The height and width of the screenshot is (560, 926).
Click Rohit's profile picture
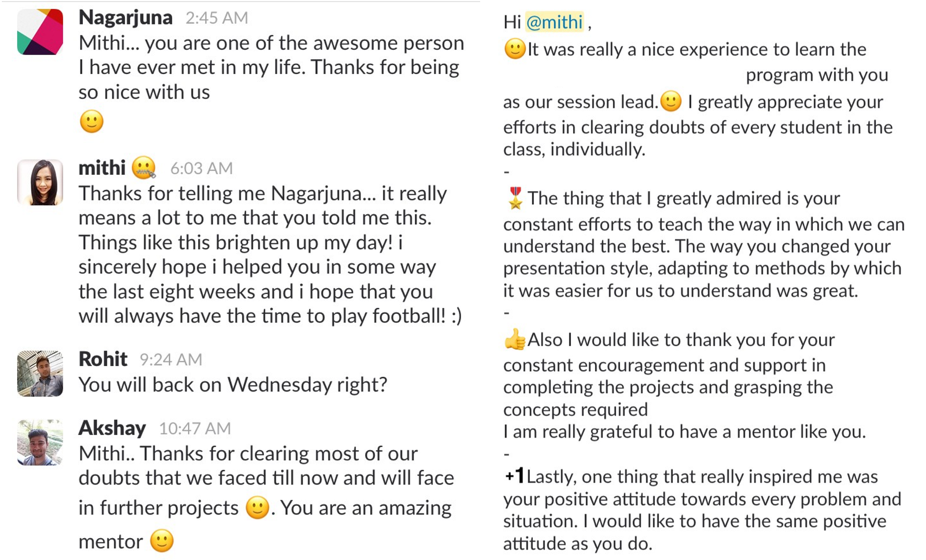(x=40, y=373)
